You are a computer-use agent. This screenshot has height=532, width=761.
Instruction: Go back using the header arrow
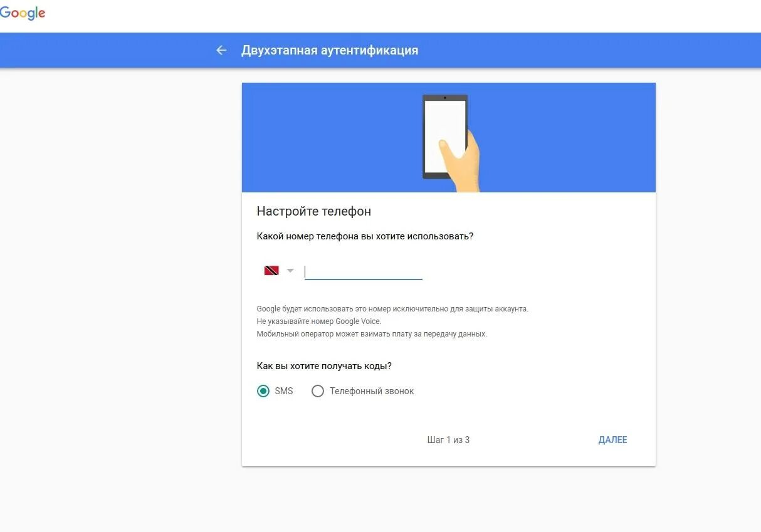(x=221, y=50)
